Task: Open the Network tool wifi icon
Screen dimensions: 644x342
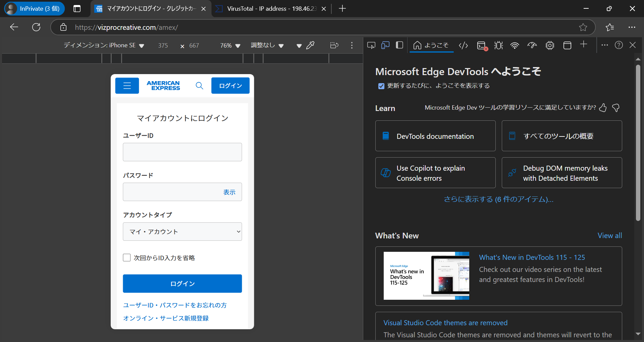Action: pos(515,45)
